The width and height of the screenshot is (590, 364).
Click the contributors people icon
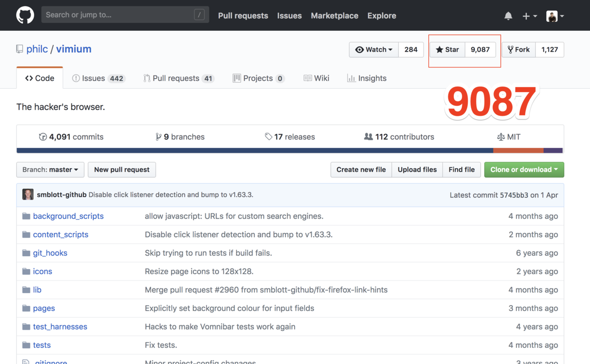point(368,136)
